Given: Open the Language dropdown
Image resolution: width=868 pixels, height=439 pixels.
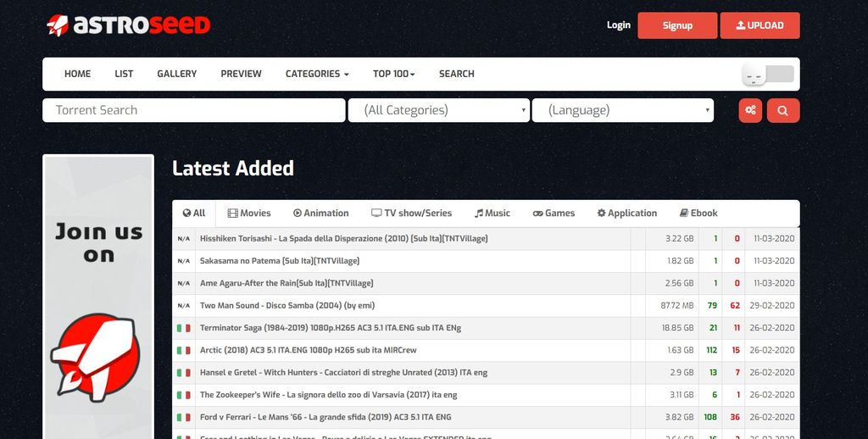Looking at the screenshot, I should click(623, 110).
